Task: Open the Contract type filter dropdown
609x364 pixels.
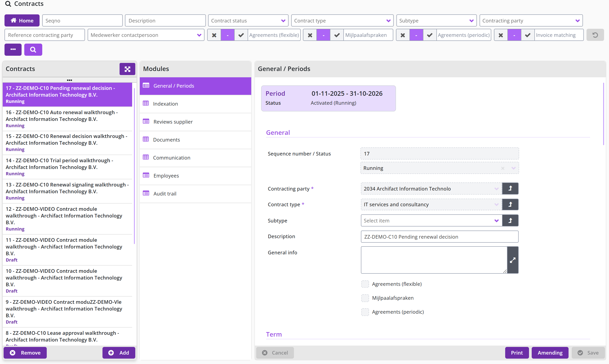Action: pyautogui.click(x=342, y=20)
